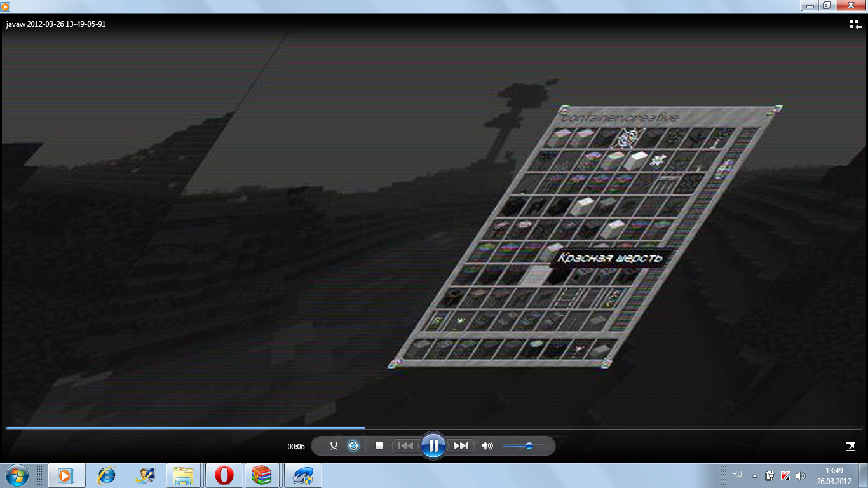Viewport: 868px width, 488px height.
Task: Show hidden tray icons arrow
Action: tap(754, 475)
